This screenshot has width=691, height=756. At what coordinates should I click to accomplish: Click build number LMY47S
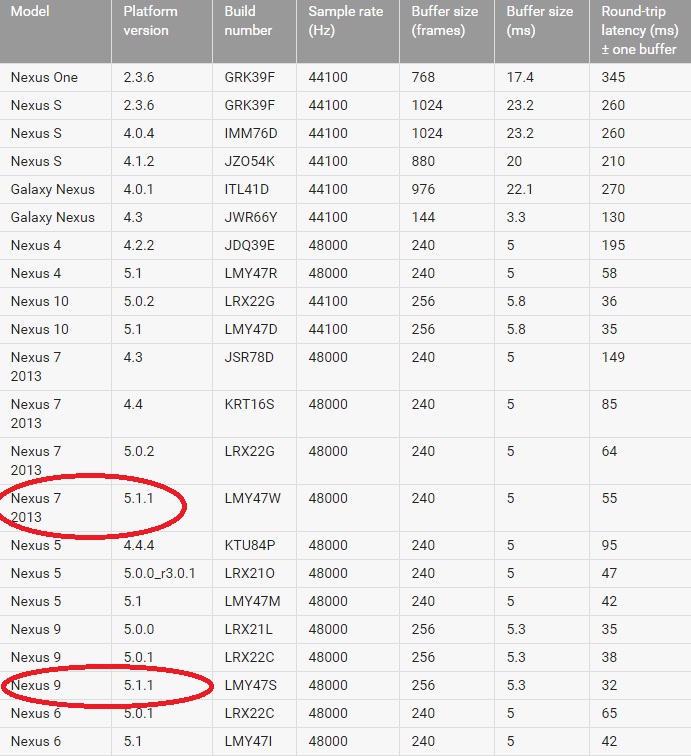coord(251,685)
